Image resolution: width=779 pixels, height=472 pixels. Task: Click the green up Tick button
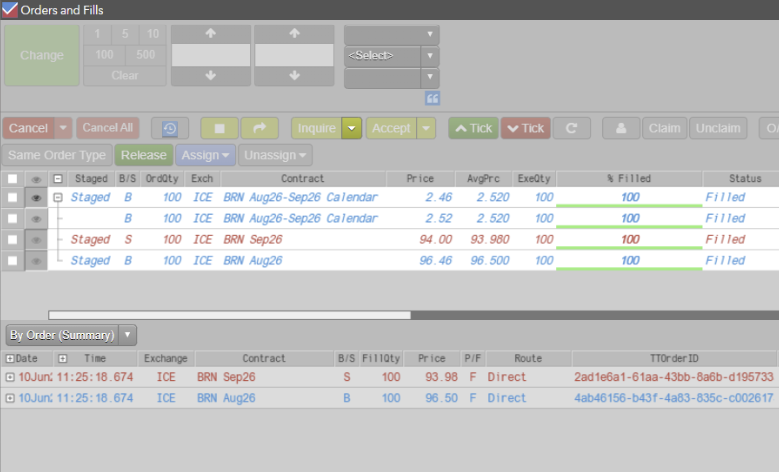[x=473, y=128]
